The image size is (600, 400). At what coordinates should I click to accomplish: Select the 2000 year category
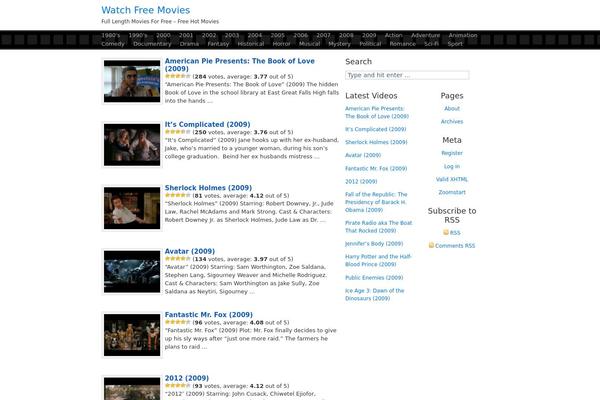coord(163,35)
